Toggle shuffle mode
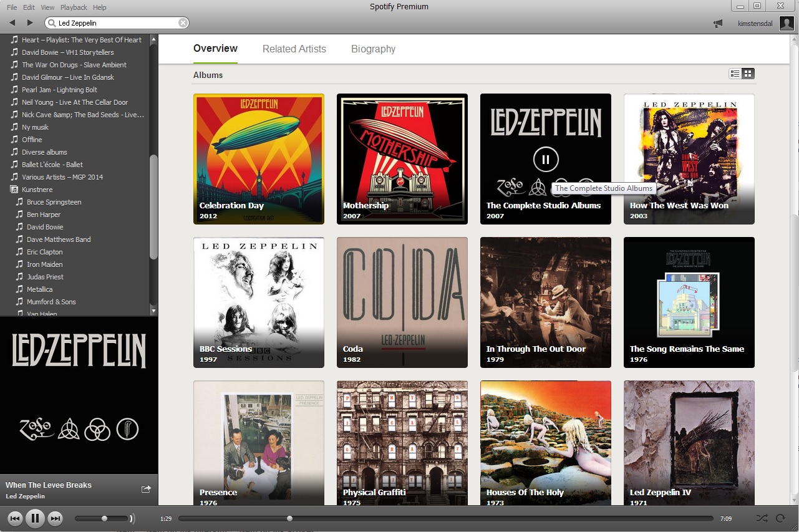Screen dimensions: 799x532 762,518
